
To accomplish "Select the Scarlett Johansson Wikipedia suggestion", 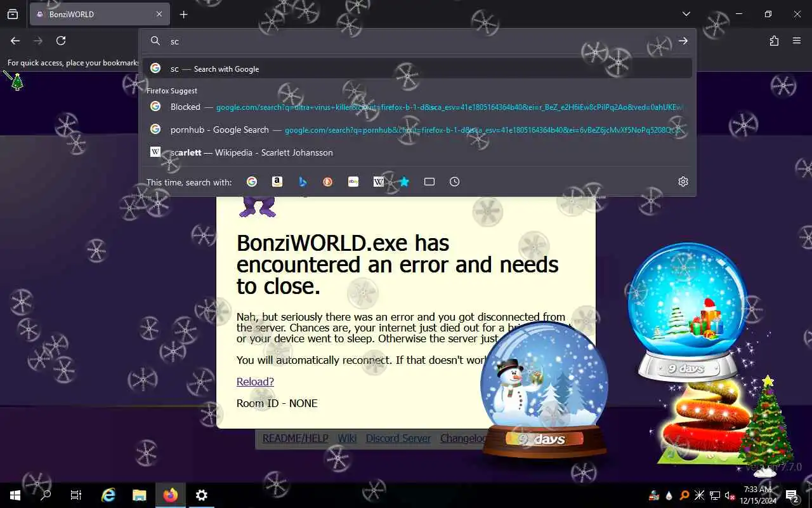I will [x=417, y=152].
